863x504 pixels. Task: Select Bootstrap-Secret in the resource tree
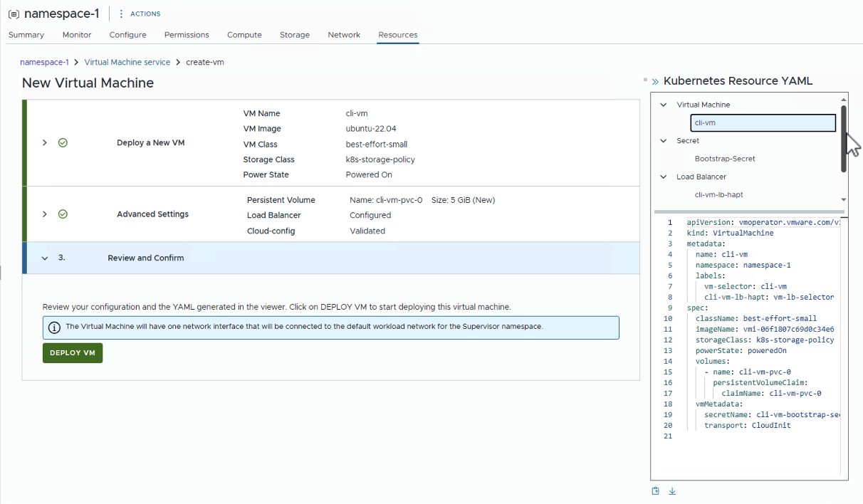[x=725, y=159]
